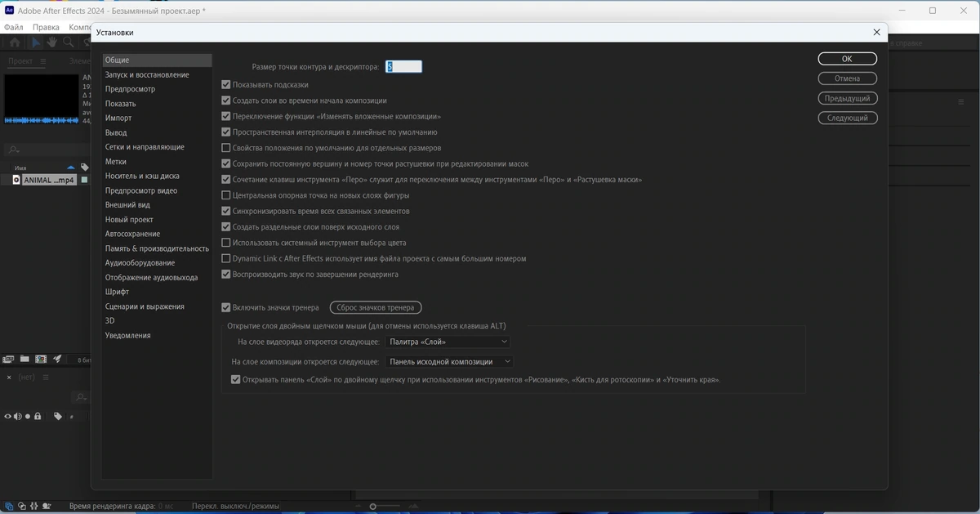
Task: Toggle the In/Out/Duration braces icon
Action: [33, 506]
